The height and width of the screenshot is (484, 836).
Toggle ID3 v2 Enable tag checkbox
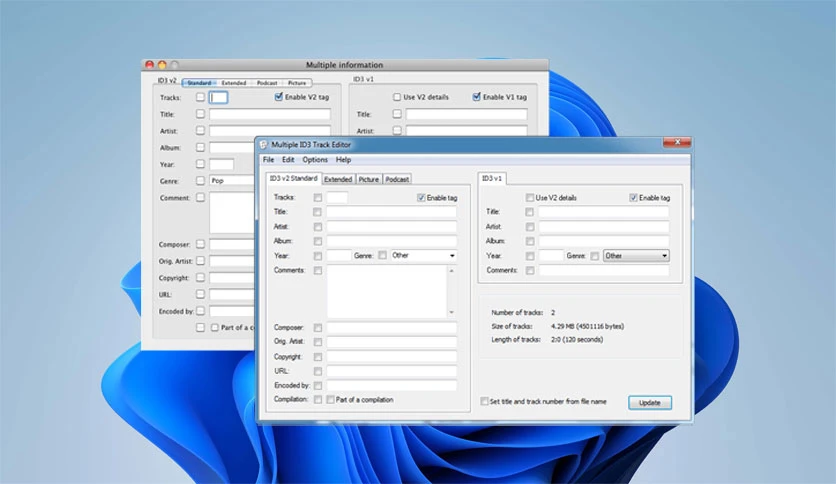pyautogui.click(x=421, y=198)
